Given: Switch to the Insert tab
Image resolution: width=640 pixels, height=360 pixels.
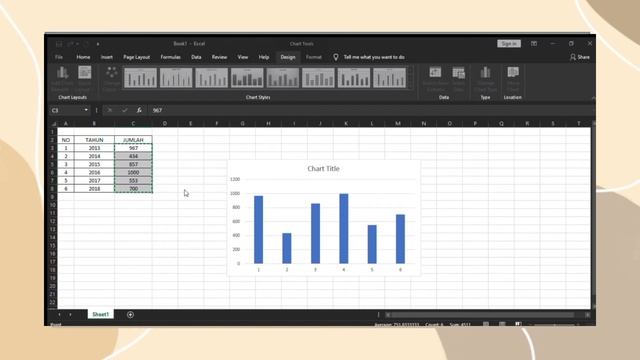Looking at the screenshot, I should pos(107,57).
